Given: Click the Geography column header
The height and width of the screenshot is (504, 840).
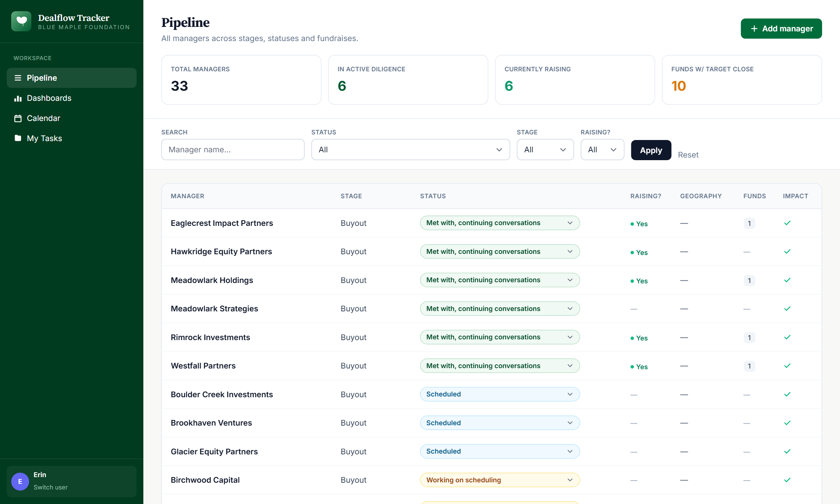Looking at the screenshot, I should (701, 196).
